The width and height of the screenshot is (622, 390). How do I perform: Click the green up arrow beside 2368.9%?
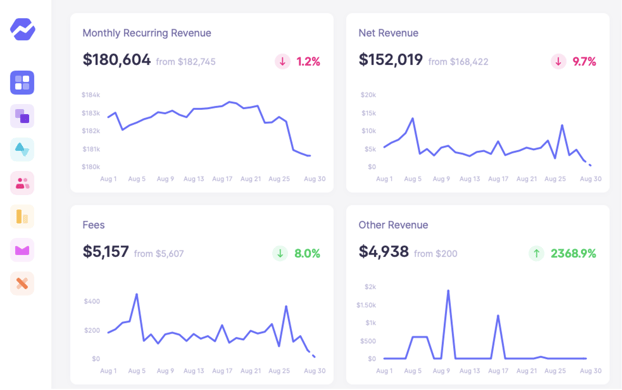(536, 253)
